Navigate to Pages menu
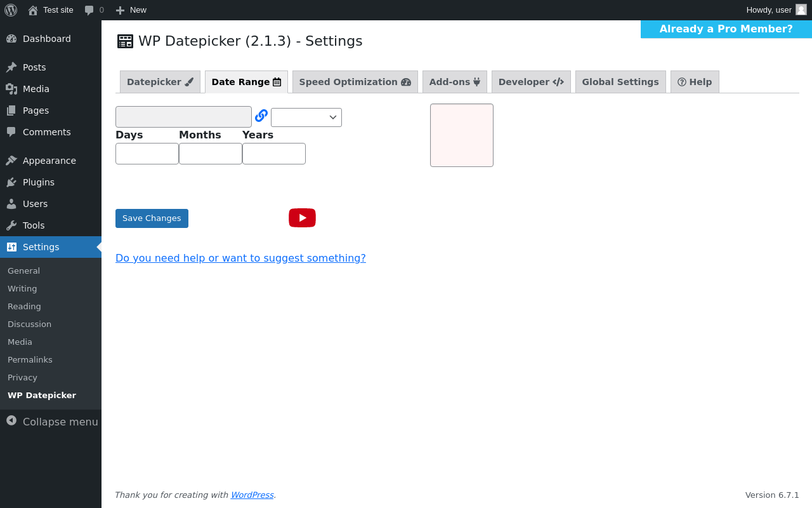Image resolution: width=812 pixels, height=508 pixels. 51,110
